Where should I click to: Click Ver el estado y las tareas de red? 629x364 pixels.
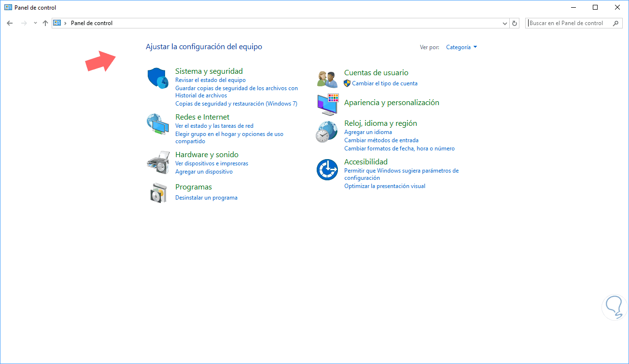[x=214, y=126]
